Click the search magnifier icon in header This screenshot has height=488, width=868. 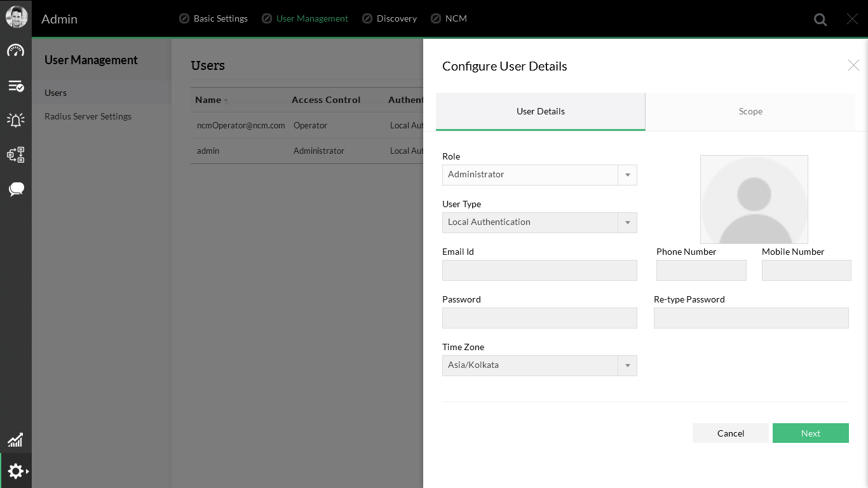pos(820,18)
